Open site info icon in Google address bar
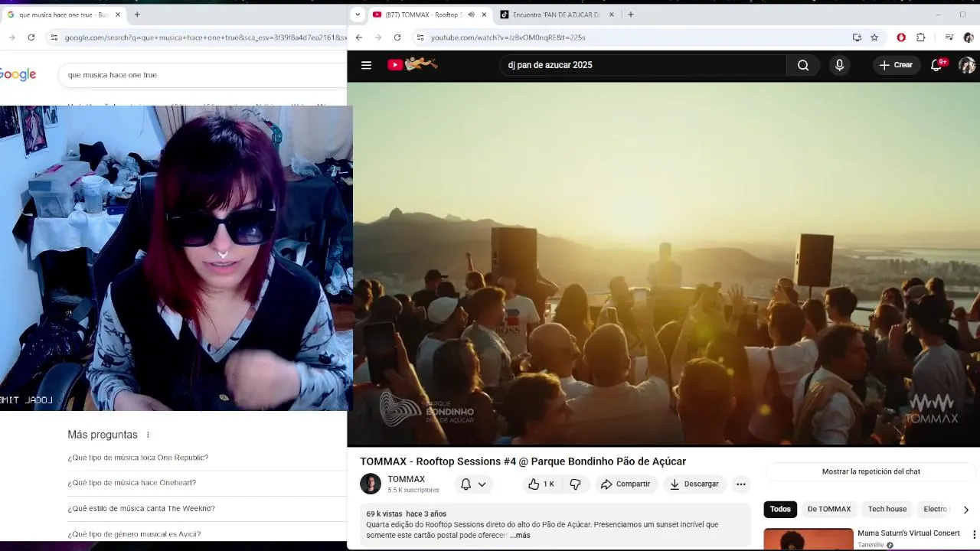Viewport: 980px width, 551px height. [x=54, y=37]
